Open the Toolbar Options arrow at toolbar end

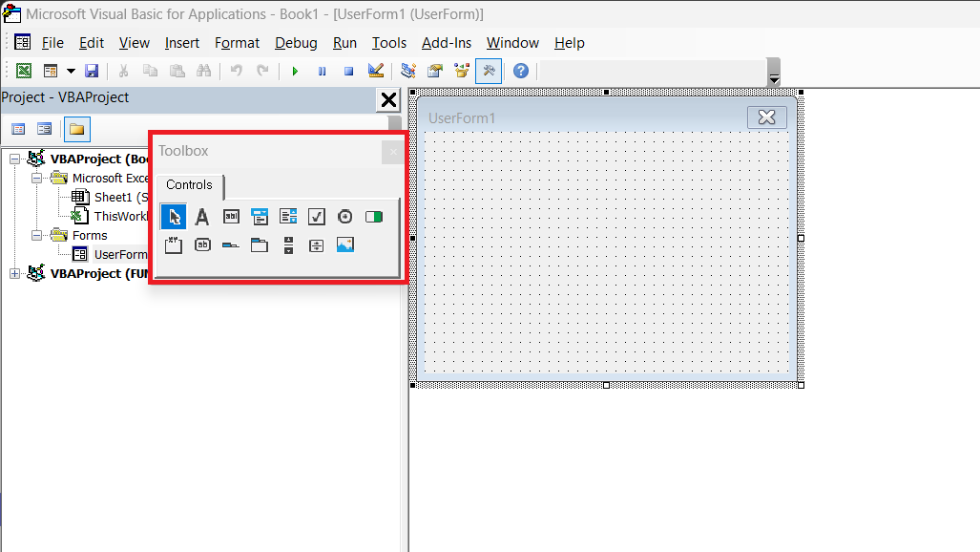774,72
